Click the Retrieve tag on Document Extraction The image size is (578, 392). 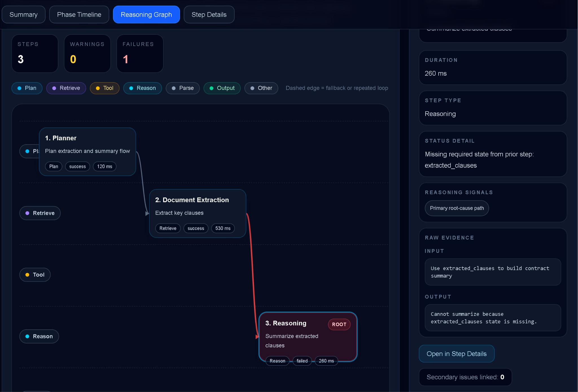click(x=168, y=228)
